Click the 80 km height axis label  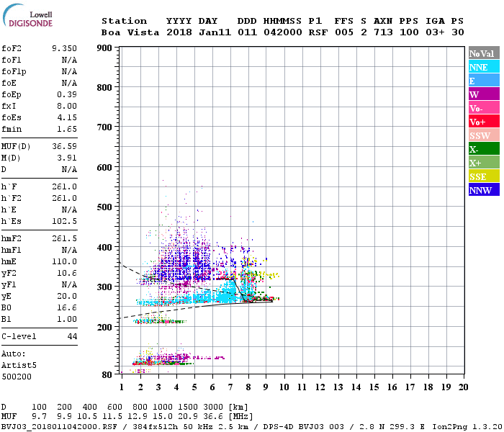tap(107, 375)
